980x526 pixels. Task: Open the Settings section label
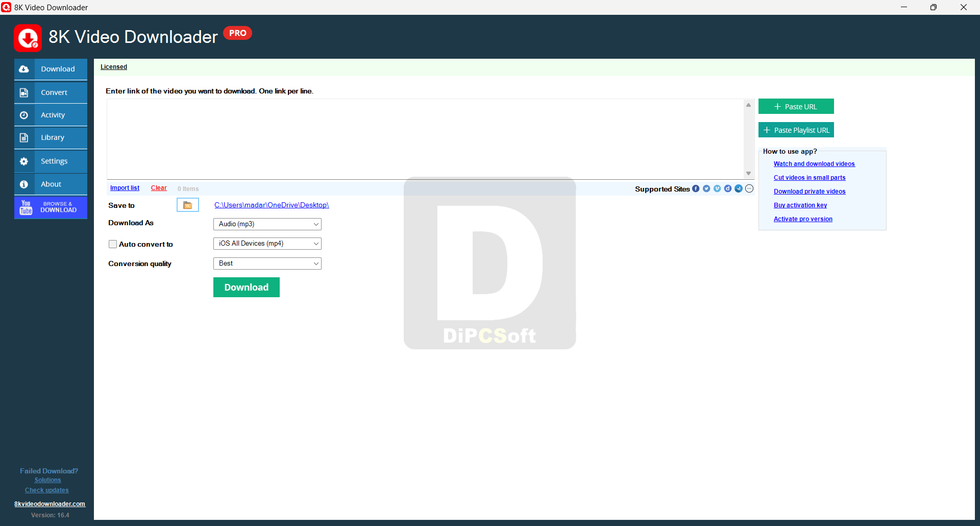[54, 161]
